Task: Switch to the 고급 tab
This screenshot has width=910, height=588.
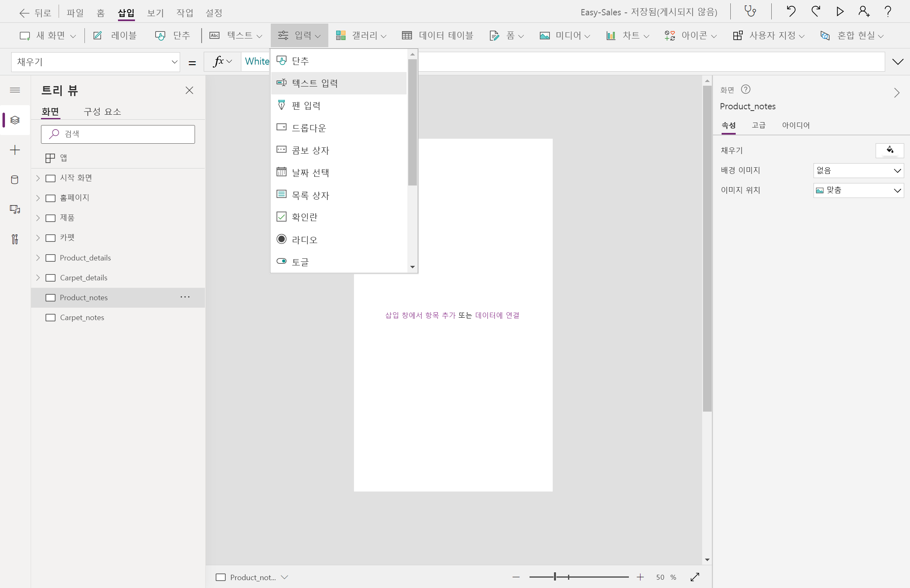Action: coord(758,125)
